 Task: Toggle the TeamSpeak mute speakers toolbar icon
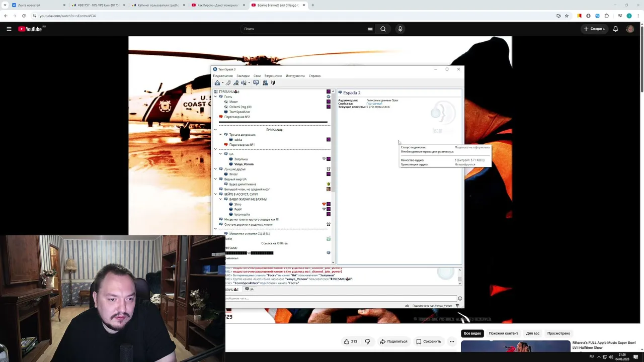tap(244, 83)
